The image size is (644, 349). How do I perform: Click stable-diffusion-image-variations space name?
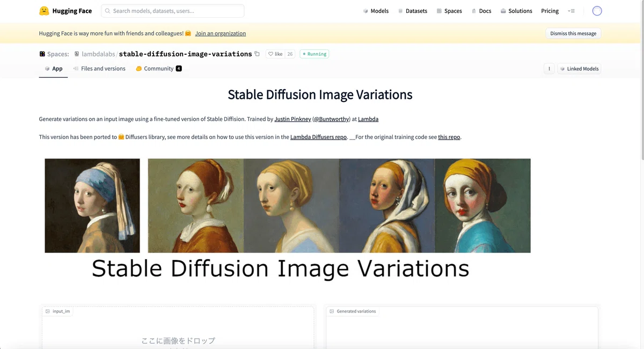(185, 54)
